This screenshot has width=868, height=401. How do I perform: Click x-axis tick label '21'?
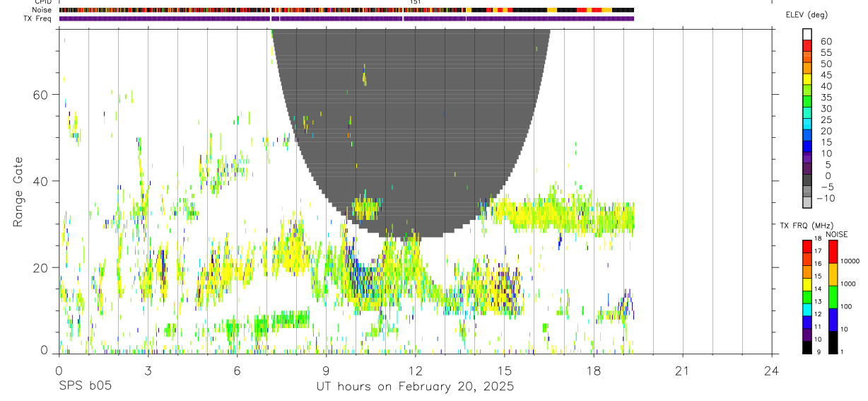coord(683,370)
